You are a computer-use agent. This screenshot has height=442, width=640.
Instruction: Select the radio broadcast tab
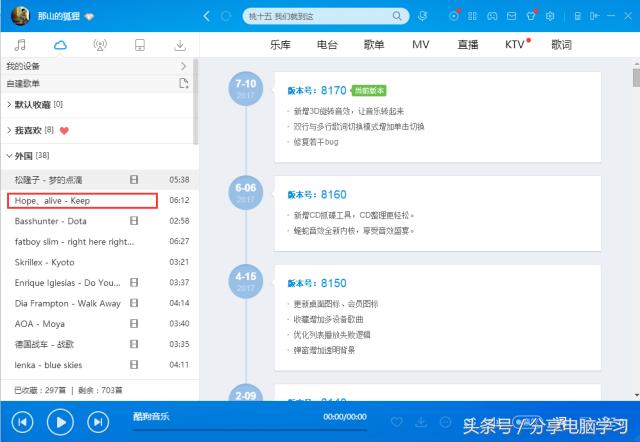coord(100,45)
